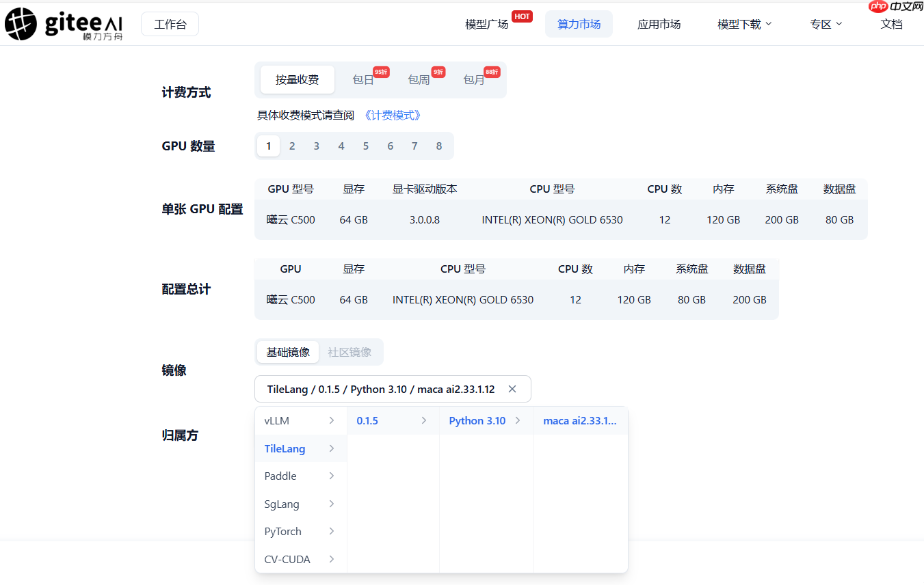Click the 9折 discount badge on 包周
The height and width of the screenshot is (585, 924).
click(438, 71)
